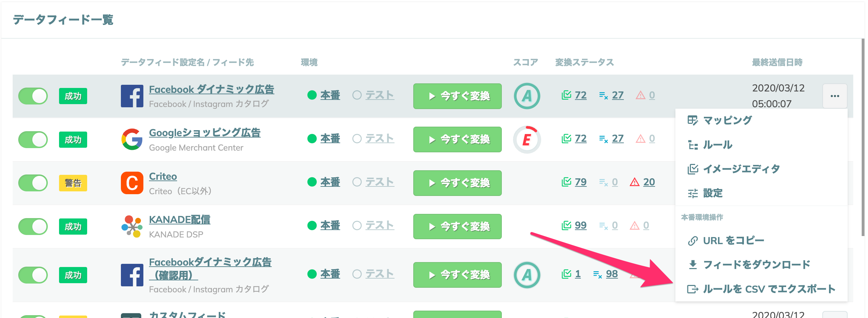
Task: Click the Facebook logo icon in first row
Action: 132,96
